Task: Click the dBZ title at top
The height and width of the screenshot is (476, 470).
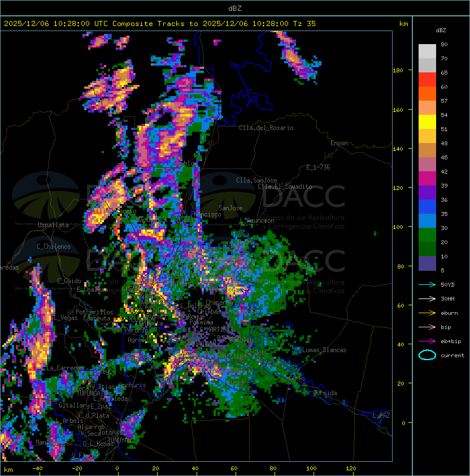Action: pyautogui.click(x=235, y=8)
